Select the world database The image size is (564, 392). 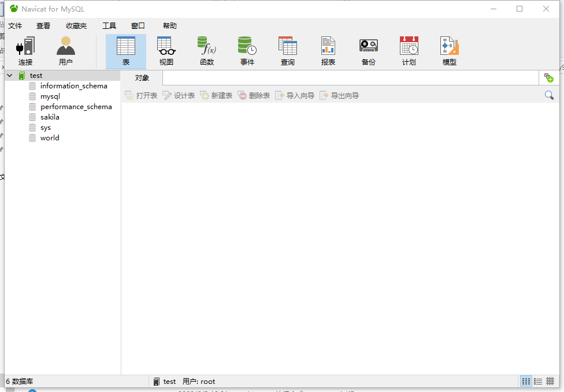pos(50,138)
